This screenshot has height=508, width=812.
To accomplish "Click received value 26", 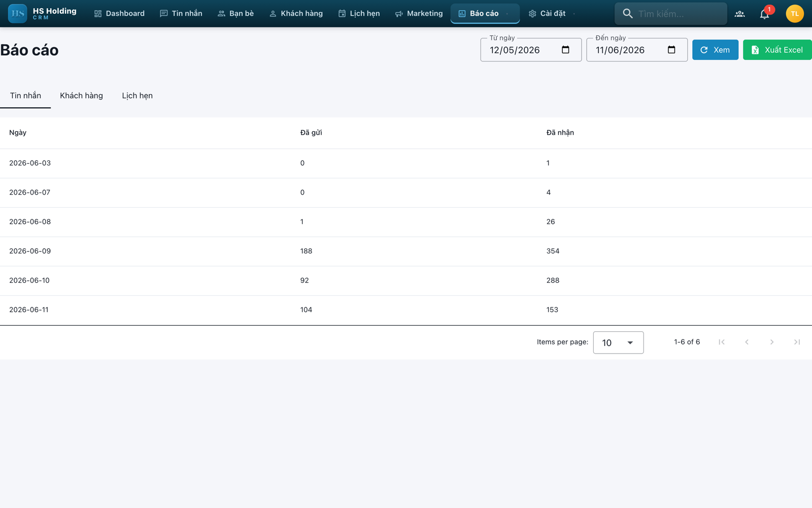I will tap(551, 222).
